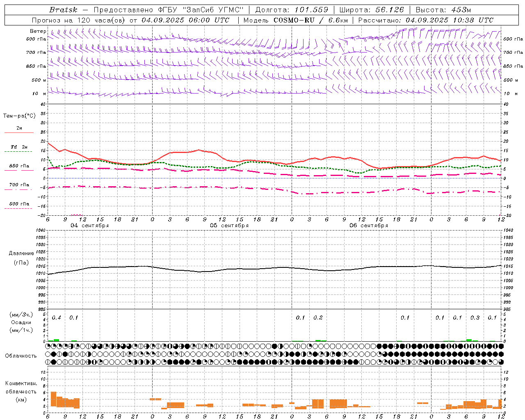
Task: Select '700 гПа' entry in the temperature legend
Action: point(19,185)
